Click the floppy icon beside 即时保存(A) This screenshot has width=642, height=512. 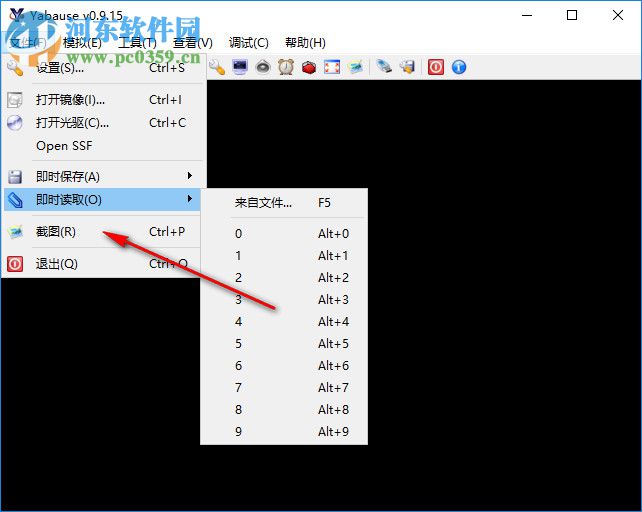click(x=15, y=177)
